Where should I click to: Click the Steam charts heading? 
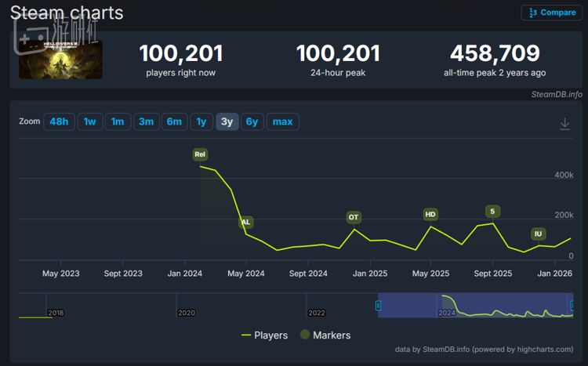click(67, 13)
